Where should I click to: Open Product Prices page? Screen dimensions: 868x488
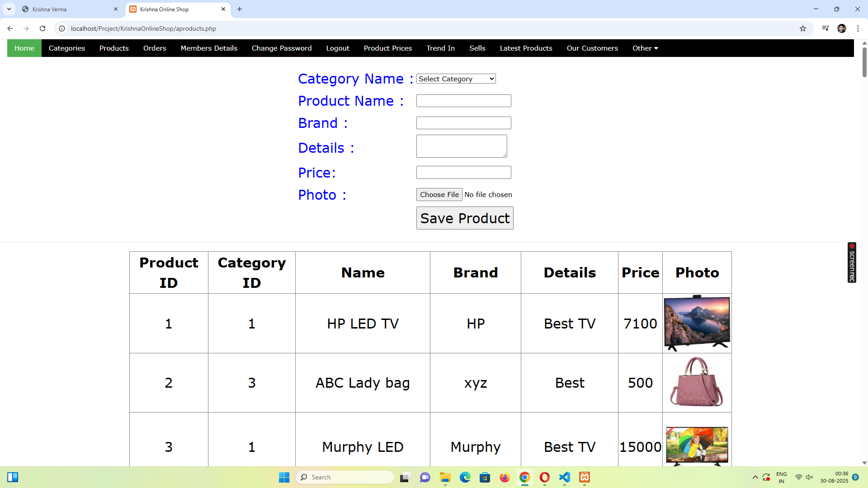click(x=388, y=48)
